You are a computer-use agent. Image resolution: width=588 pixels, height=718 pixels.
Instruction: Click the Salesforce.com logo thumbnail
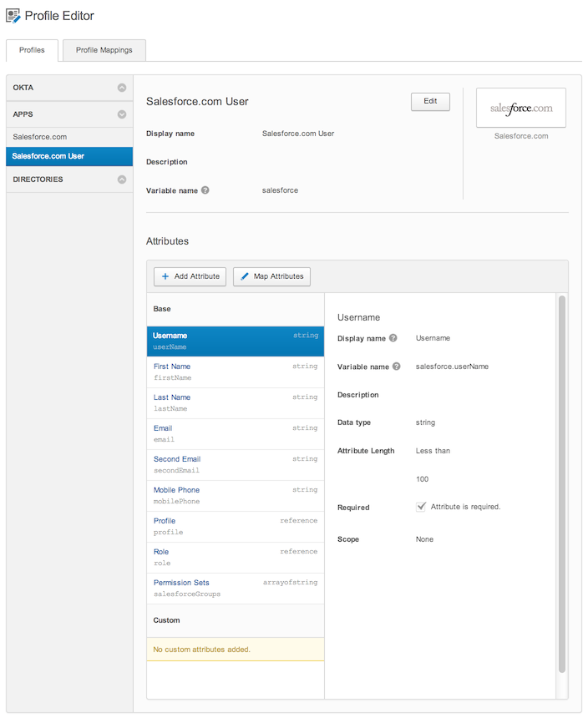(x=520, y=109)
